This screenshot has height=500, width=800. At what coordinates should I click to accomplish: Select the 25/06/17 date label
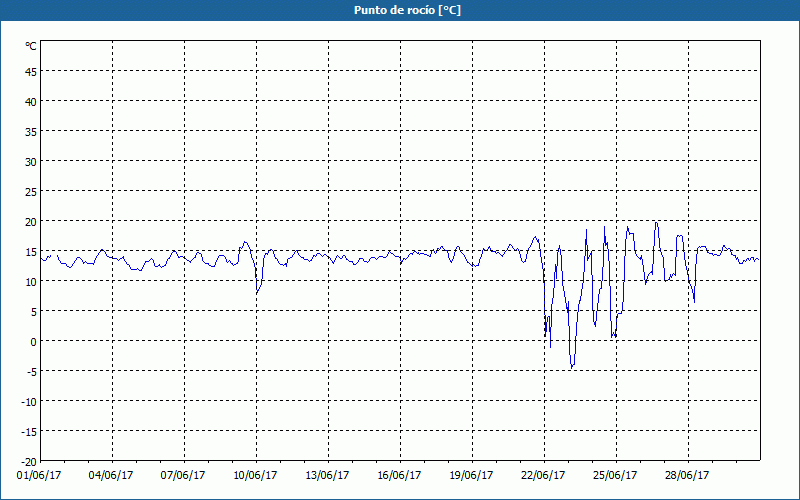point(615,476)
